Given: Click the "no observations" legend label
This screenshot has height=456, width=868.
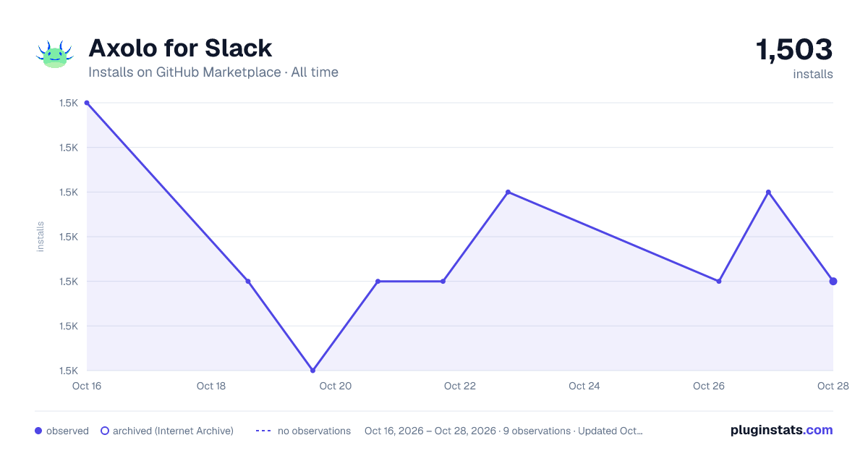Looking at the screenshot, I should 314,431.
